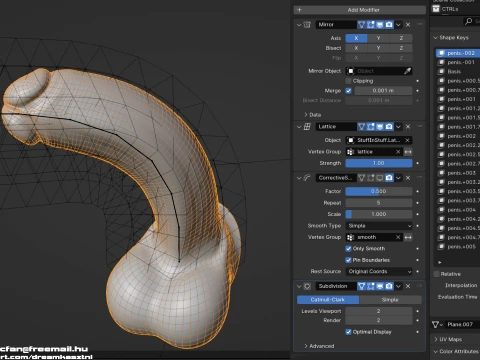Expand the Mirror Data subpanel

(x=312, y=115)
